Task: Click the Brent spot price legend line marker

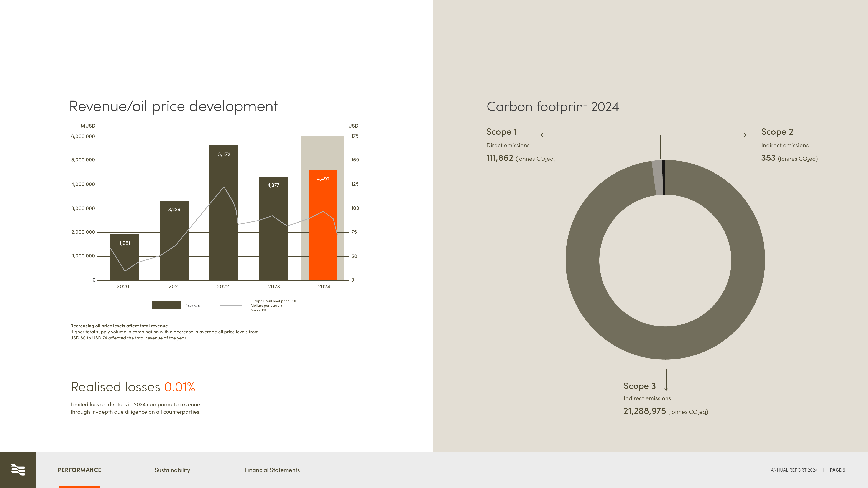Action: 231,305
